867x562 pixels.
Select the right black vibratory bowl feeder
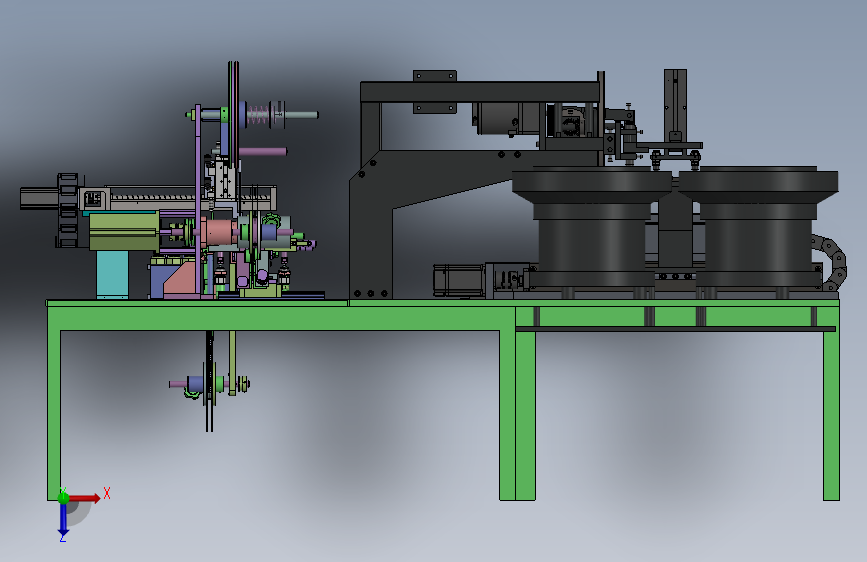(759, 227)
